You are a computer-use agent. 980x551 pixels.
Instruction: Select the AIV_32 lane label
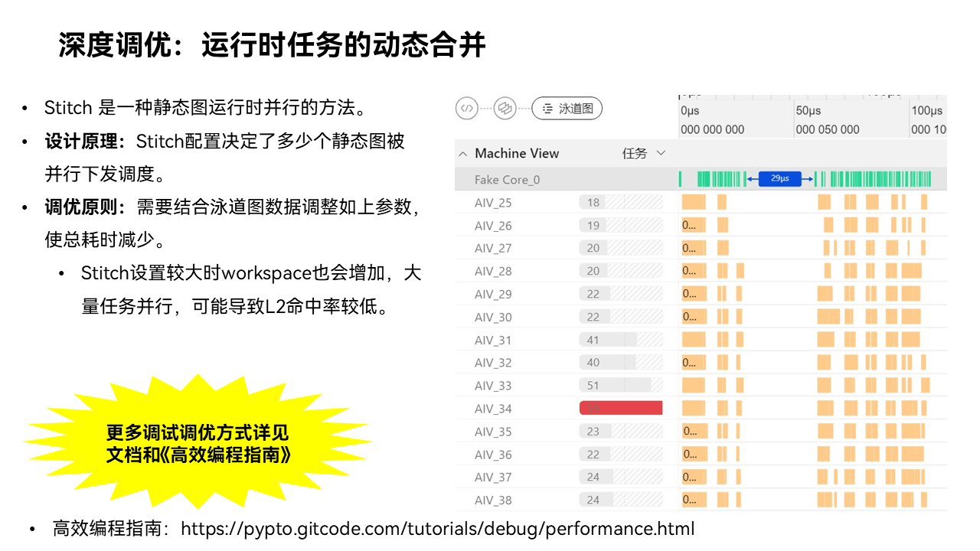click(x=493, y=363)
